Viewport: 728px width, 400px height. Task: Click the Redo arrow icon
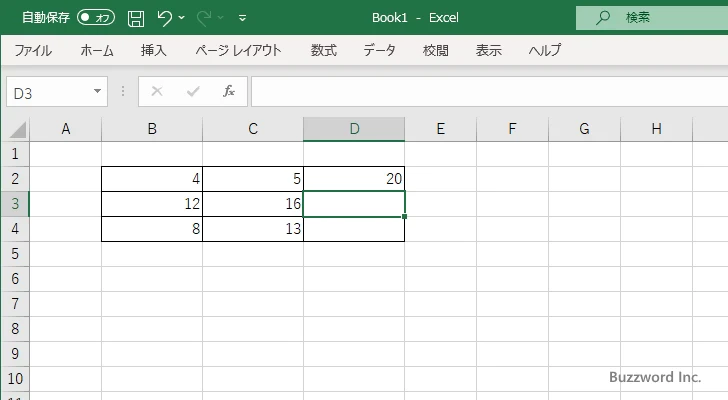(x=204, y=18)
